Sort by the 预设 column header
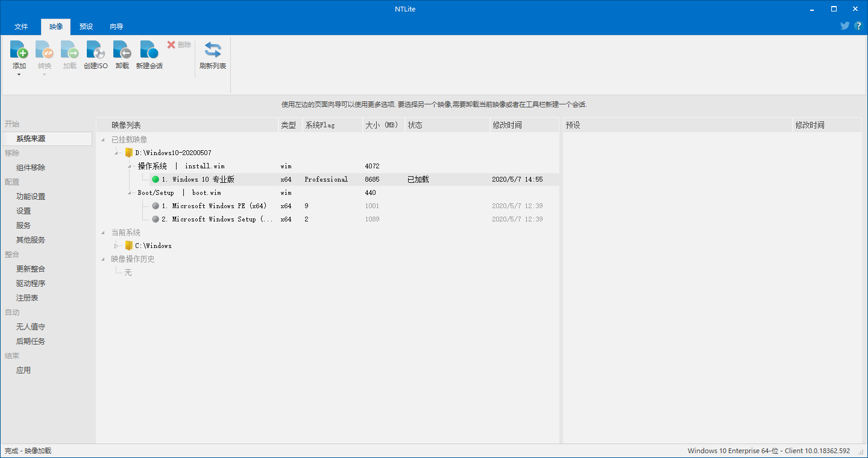The width and height of the screenshot is (868, 458). point(677,125)
